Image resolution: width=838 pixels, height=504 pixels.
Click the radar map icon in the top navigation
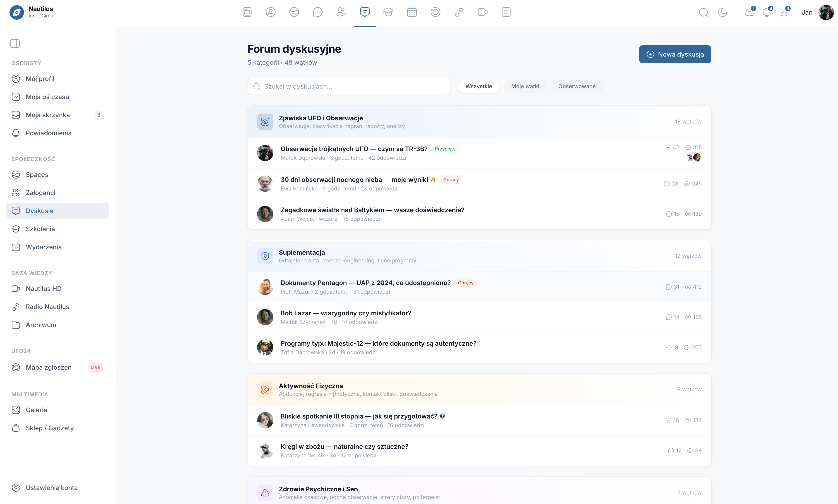(435, 12)
